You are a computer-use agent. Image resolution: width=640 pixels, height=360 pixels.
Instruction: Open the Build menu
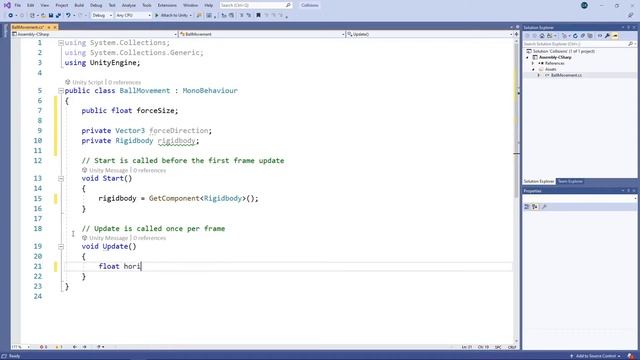click(79, 5)
